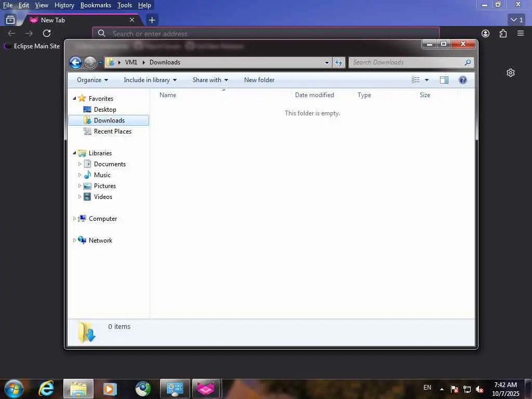Screen dimensions: 532x399
Task: Open the view options dropdown arrow
Action: pos(427,80)
